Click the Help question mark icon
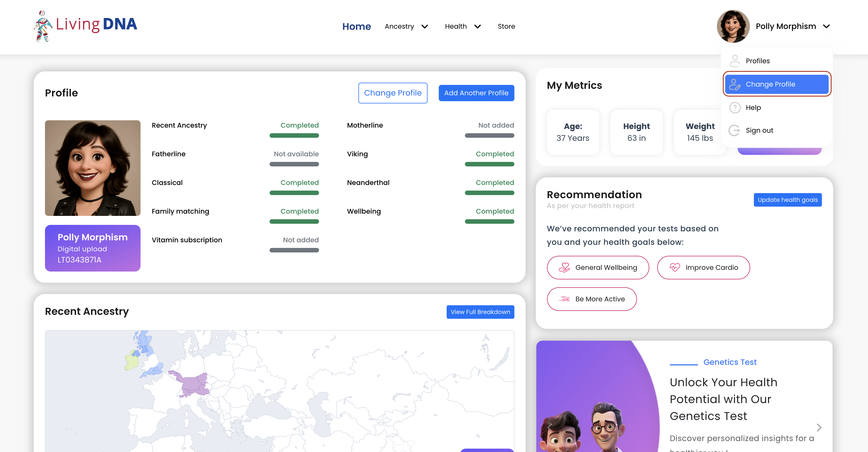 (x=734, y=108)
